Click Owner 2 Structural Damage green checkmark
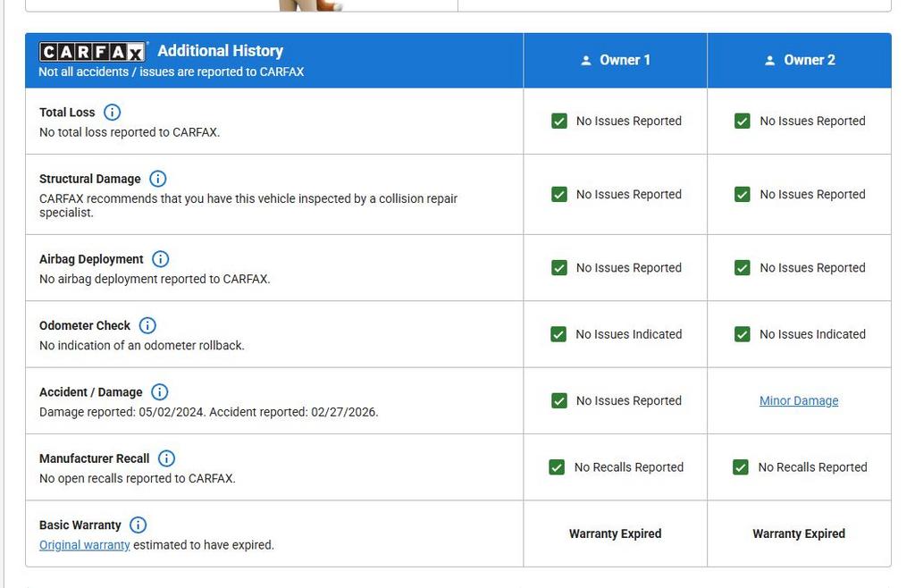Screen dimensions: 915x588 [x=743, y=194]
